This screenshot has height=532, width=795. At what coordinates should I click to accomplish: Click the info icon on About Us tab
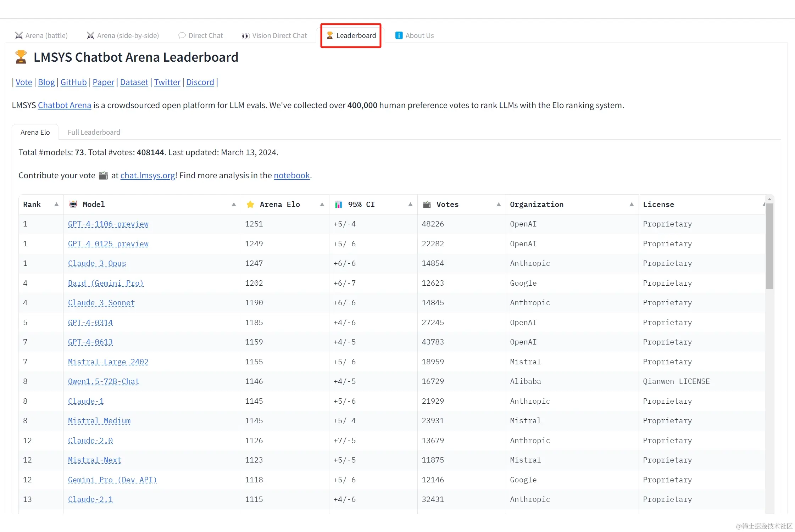399,35
